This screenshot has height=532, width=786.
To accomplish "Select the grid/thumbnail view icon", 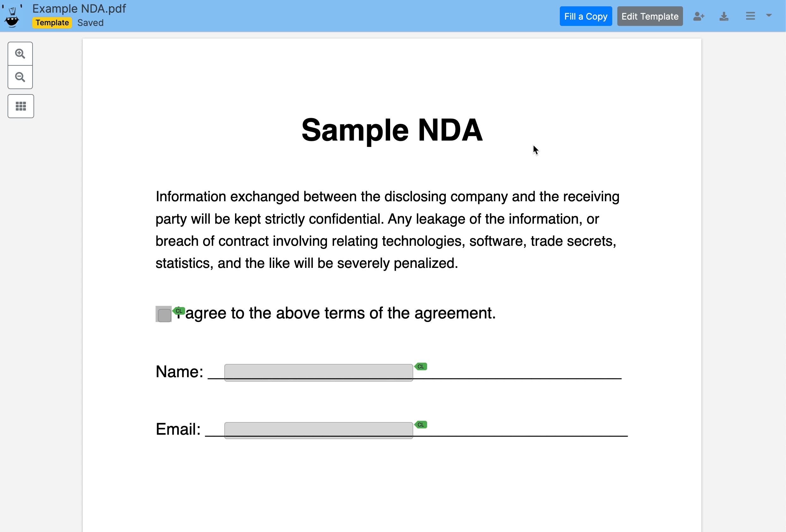I will point(21,107).
